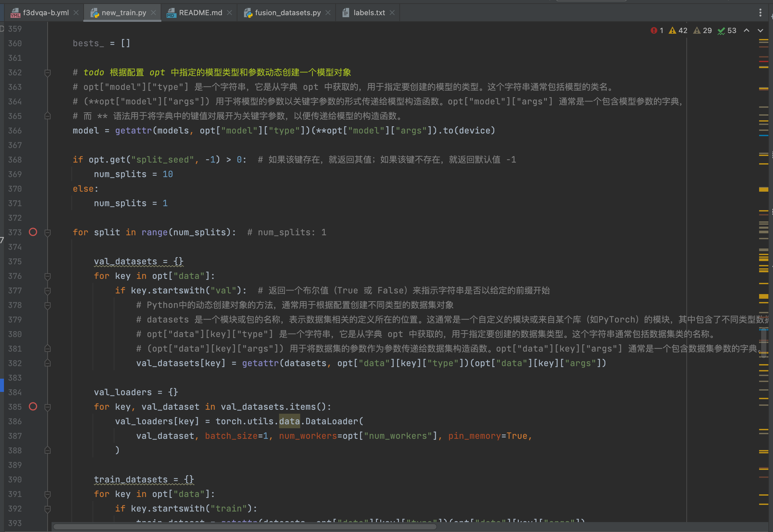Click the green typo checkmark 53 icon

tap(721, 31)
